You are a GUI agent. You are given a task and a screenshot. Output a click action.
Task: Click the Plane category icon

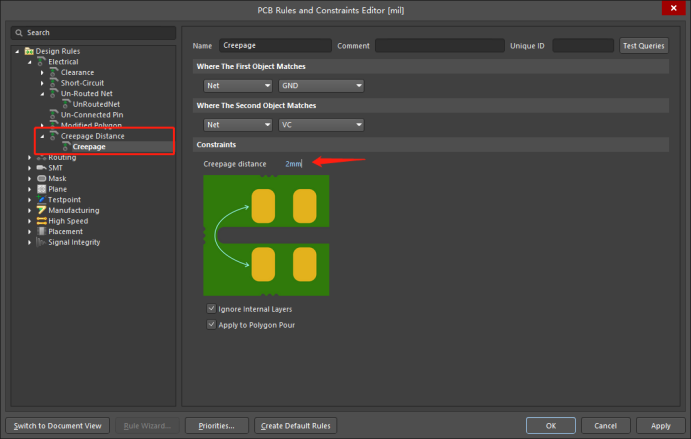tap(41, 189)
